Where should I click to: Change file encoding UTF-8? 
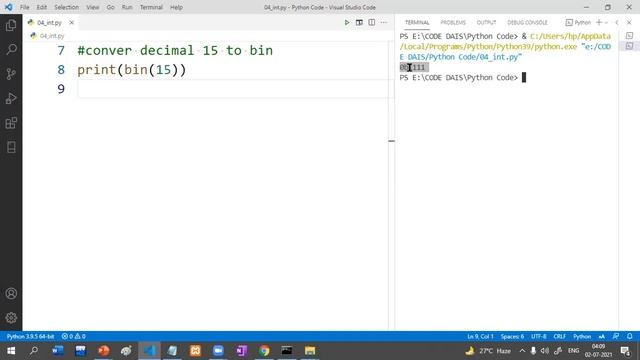[539, 336]
